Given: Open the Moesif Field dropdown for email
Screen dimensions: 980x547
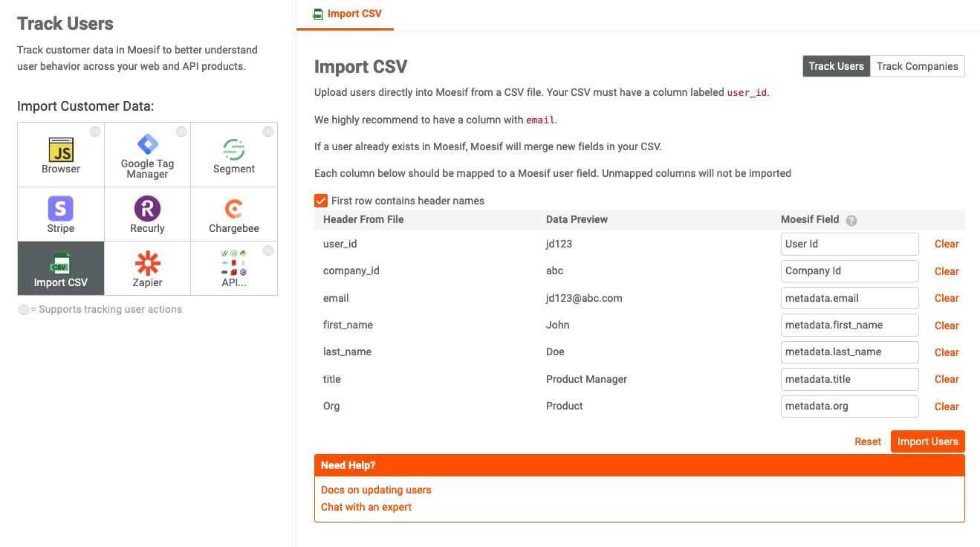Looking at the screenshot, I should [x=849, y=298].
